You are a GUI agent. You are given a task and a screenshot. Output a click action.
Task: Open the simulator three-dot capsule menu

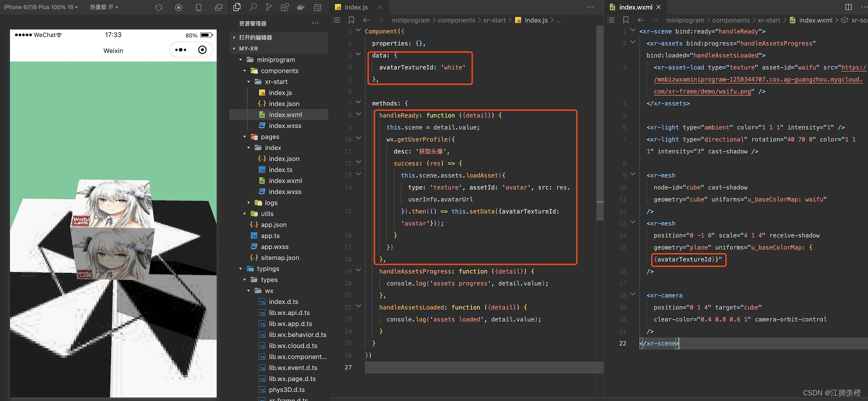click(x=181, y=50)
